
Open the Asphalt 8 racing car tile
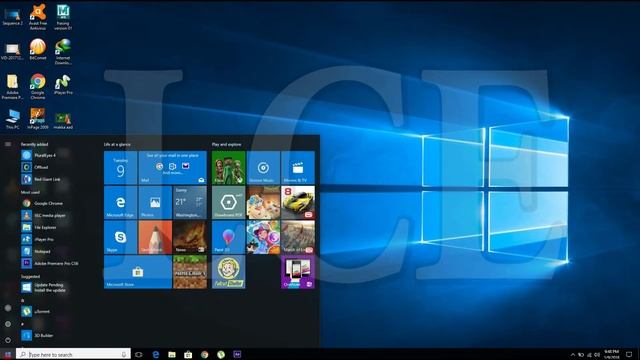tap(298, 202)
